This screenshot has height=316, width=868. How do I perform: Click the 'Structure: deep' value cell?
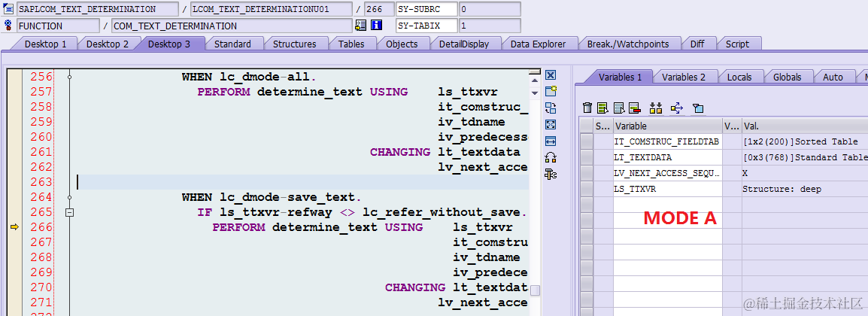click(x=805, y=190)
